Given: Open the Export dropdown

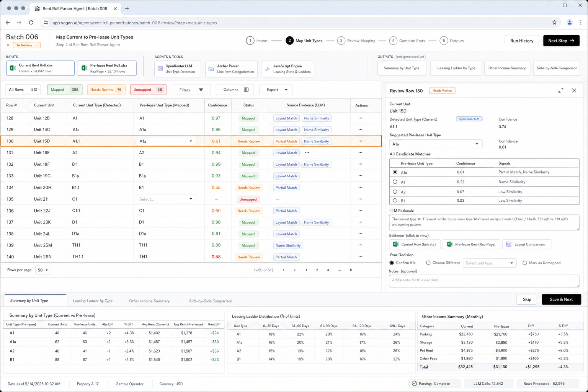Looking at the screenshot, I should [276, 90].
